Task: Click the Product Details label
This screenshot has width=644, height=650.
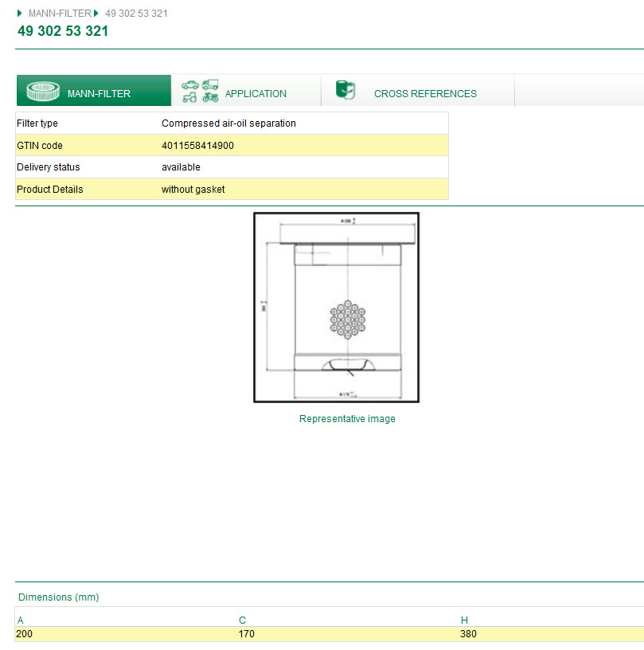Action: coord(50,190)
